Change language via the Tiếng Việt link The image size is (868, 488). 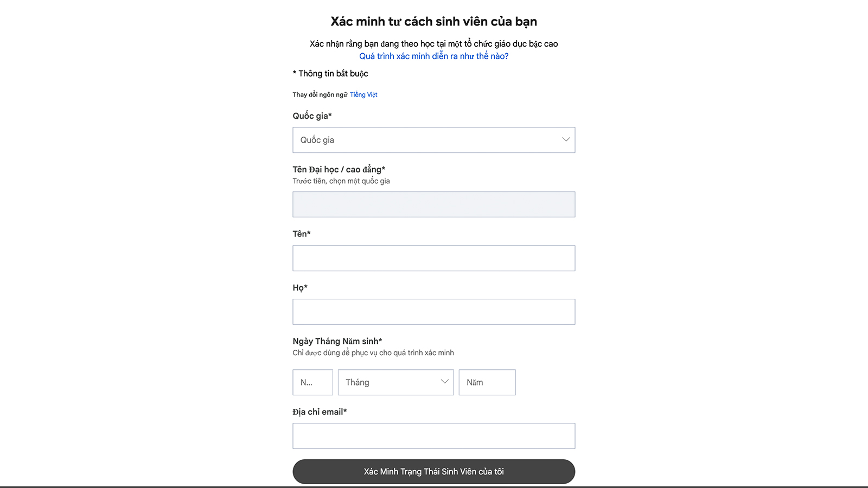click(363, 94)
